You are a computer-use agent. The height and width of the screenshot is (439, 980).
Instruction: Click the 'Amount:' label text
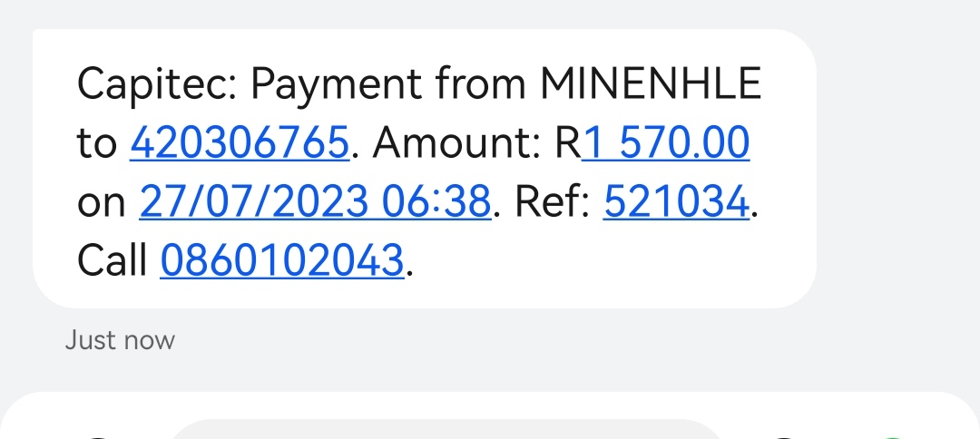[457, 143]
